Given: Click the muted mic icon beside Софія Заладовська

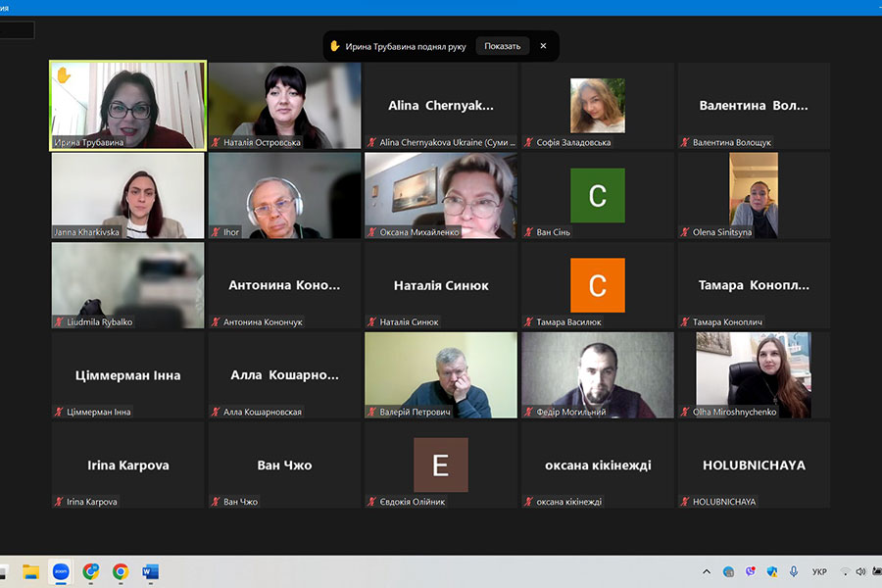Looking at the screenshot, I should [x=528, y=142].
